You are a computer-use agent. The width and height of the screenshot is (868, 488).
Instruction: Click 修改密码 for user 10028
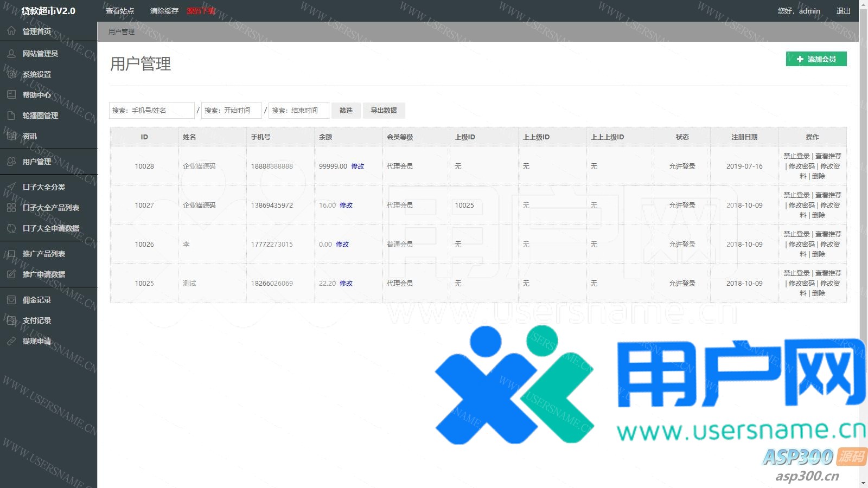[x=802, y=166]
